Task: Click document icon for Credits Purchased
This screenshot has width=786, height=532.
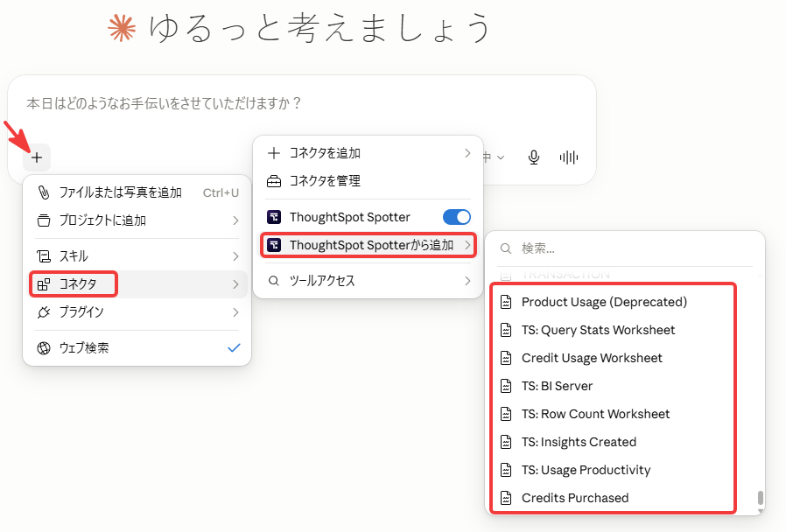Action: pyautogui.click(x=506, y=498)
